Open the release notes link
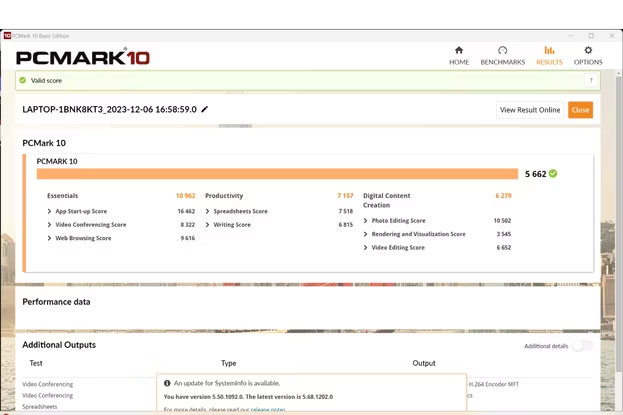Screen dimensions: 623x415 coord(268,409)
